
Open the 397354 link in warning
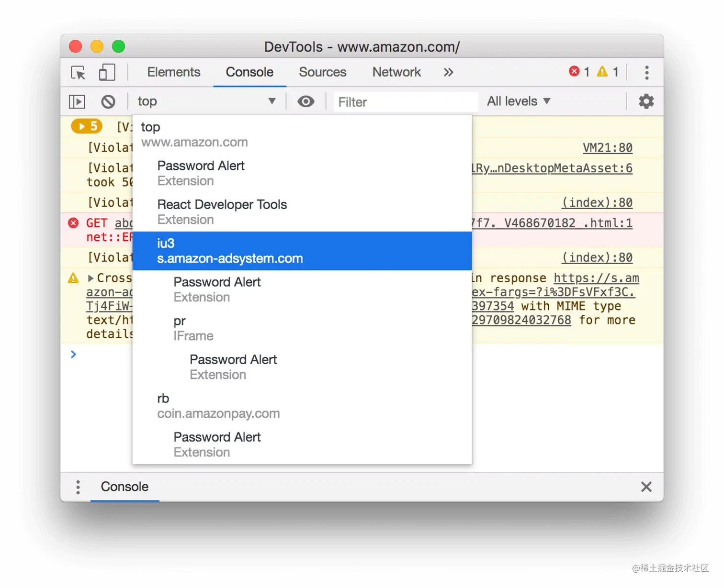[493, 306]
